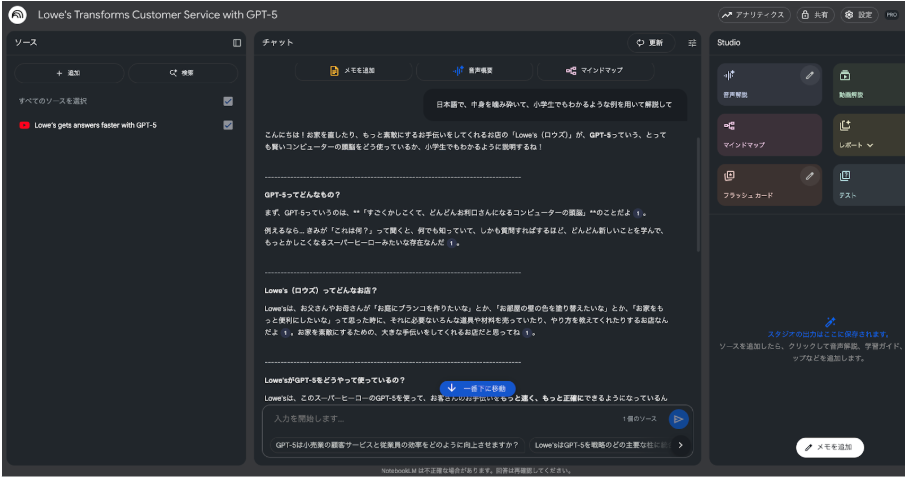Open アナリティクス in the top bar

click(x=752, y=15)
